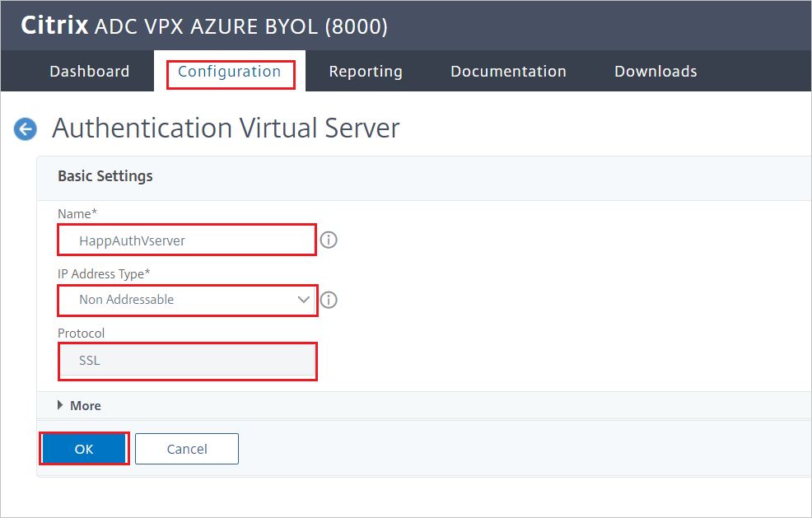The width and height of the screenshot is (812, 518).
Task: Expand the More section
Action: (86, 405)
